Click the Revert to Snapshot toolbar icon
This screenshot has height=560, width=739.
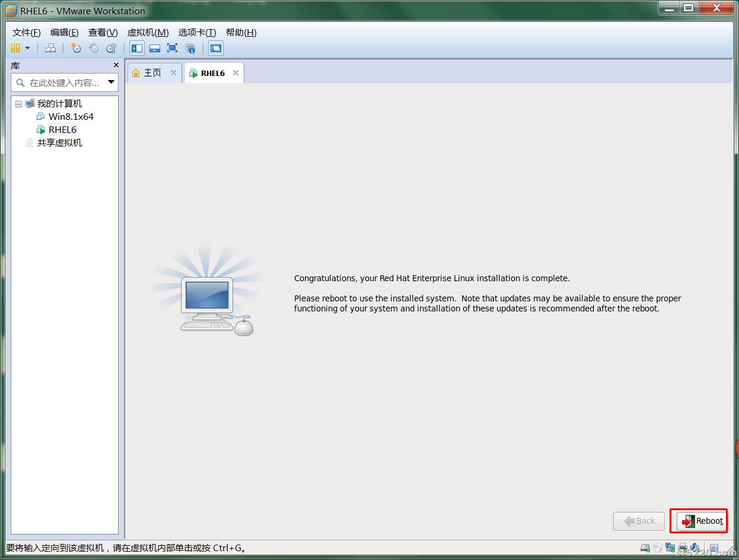click(x=94, y=48)
